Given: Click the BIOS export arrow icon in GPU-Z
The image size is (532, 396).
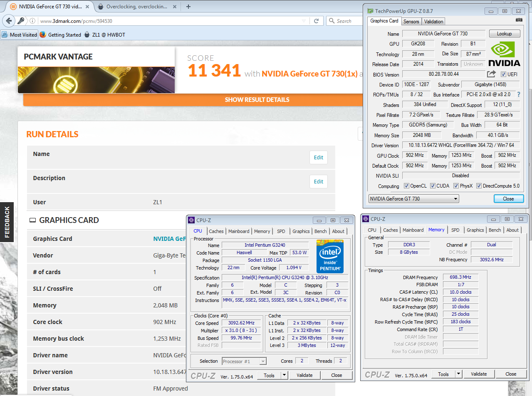Looking at the screenshot, I should (x=492, y=74).
